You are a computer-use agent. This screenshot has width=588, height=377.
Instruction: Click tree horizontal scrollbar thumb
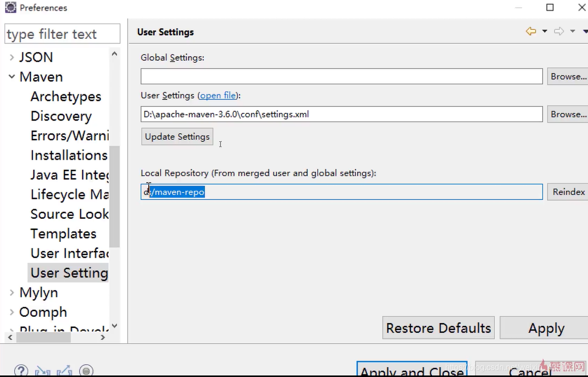click(43, 338)
